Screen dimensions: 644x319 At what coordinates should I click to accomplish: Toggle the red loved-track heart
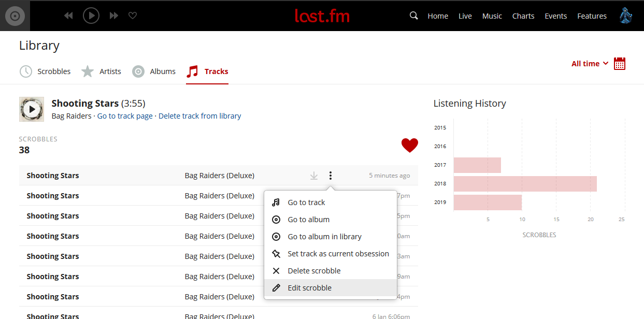(409, 146)
